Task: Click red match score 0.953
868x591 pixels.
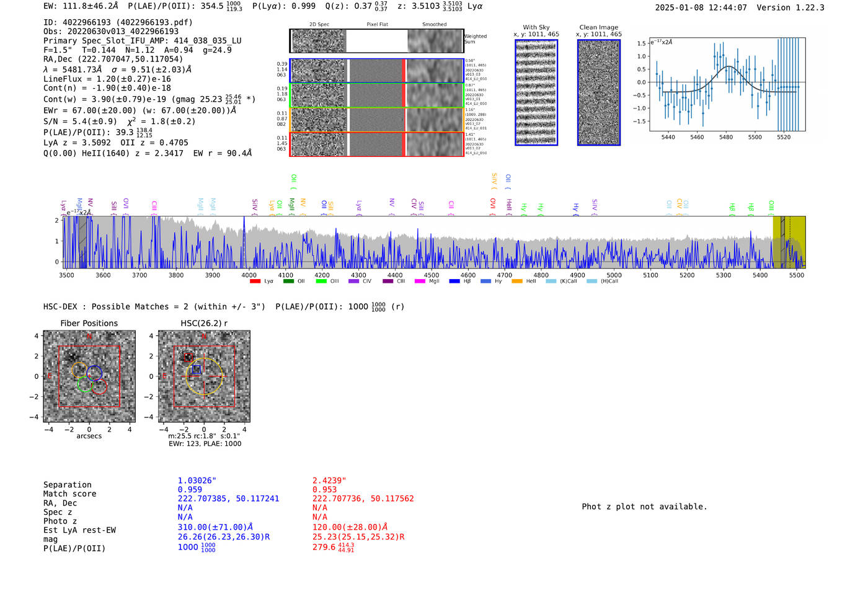Action: 324,489
